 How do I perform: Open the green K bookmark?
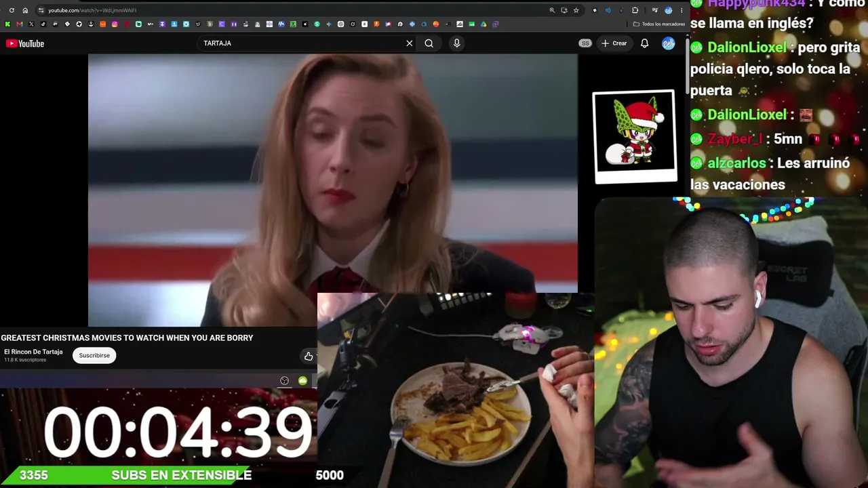(7, 24)
